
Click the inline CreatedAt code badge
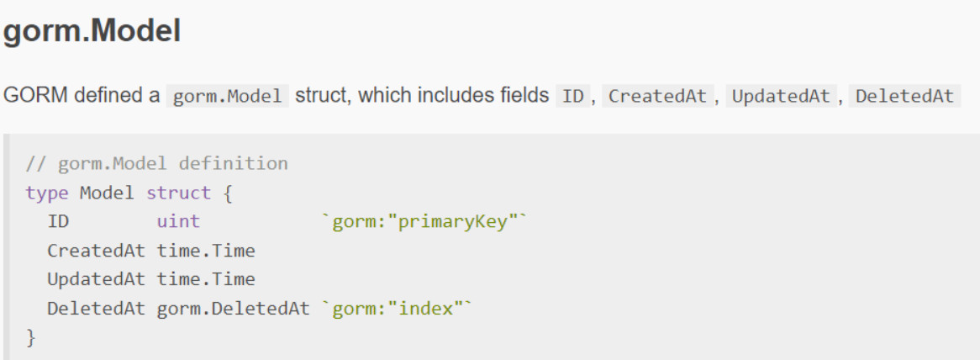657,96
